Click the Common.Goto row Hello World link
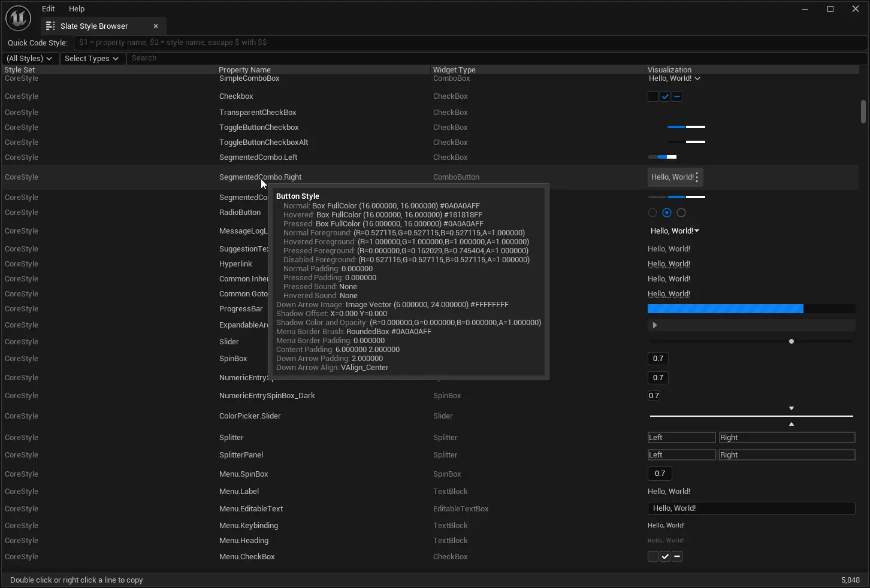Image resolution: width=870 pixels, height=588 pixels. [669, 294]
